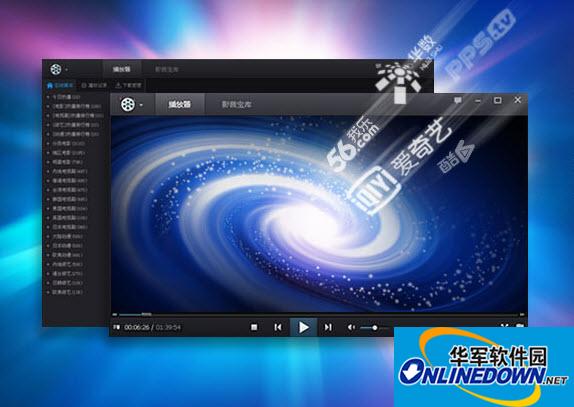This screenshot has width=574, height=407.
Task: Click the film reel logo in the front window
Action: (x=128, y=105)
